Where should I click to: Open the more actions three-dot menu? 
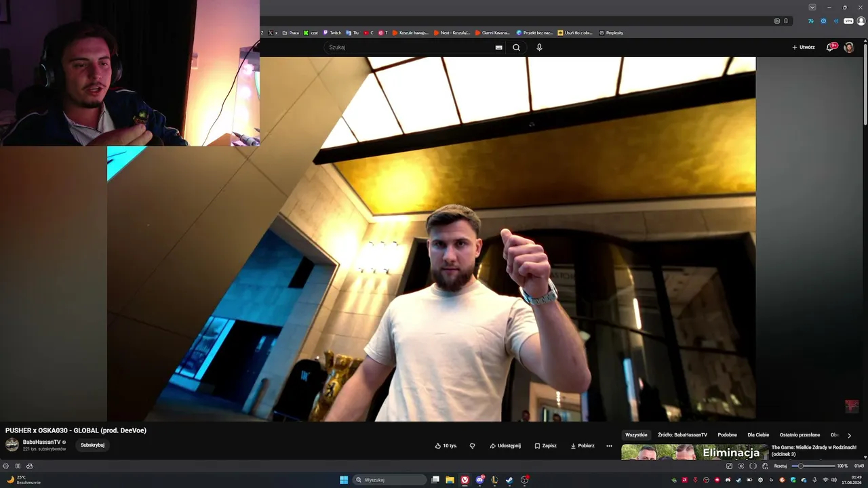(x=609, y=446)
